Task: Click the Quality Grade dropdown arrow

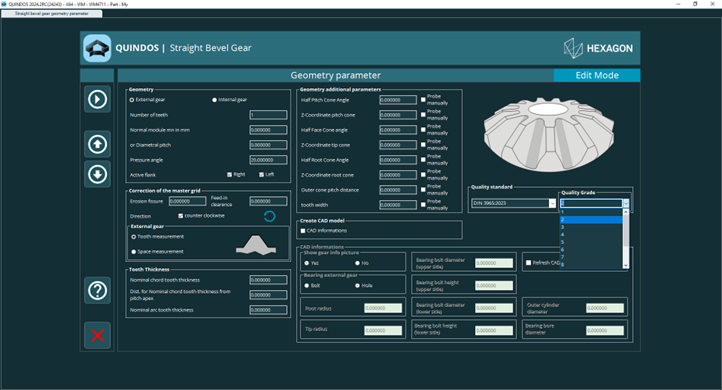Action: pyautogui.click(x=625, y=203)
